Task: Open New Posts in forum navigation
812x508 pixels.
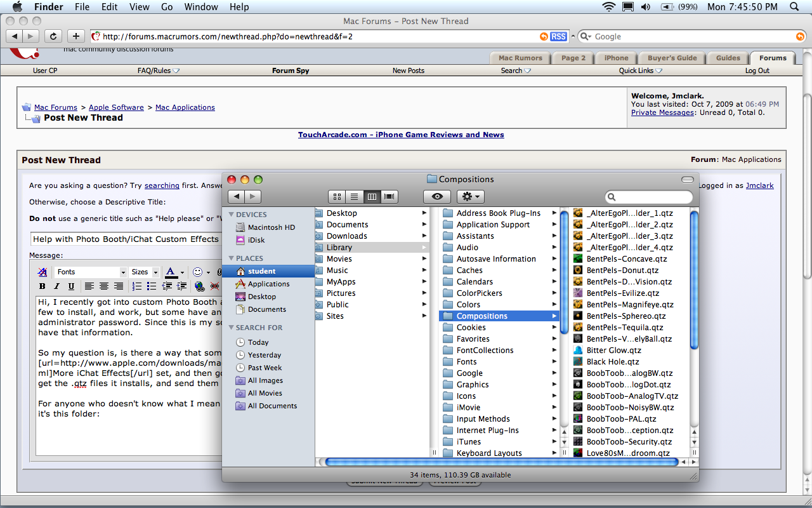Action: pyautogui.click(x=408, y=70)
